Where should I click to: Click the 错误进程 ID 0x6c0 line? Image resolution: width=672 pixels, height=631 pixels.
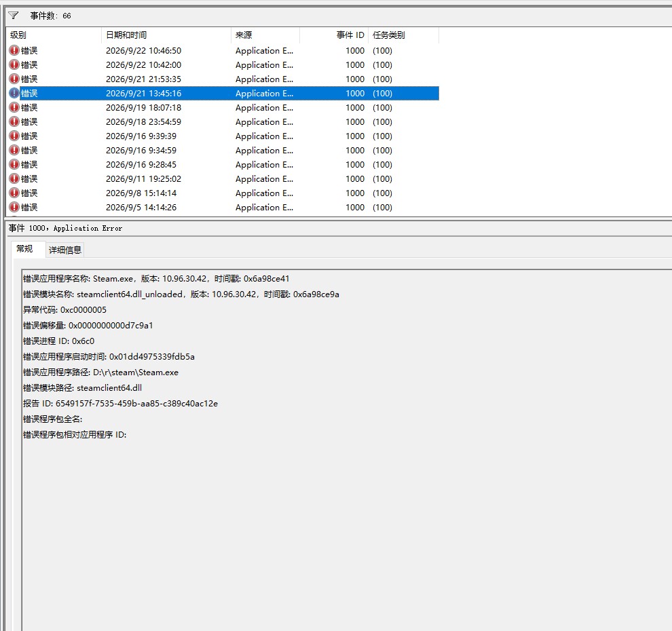click(x=58, y=341)
